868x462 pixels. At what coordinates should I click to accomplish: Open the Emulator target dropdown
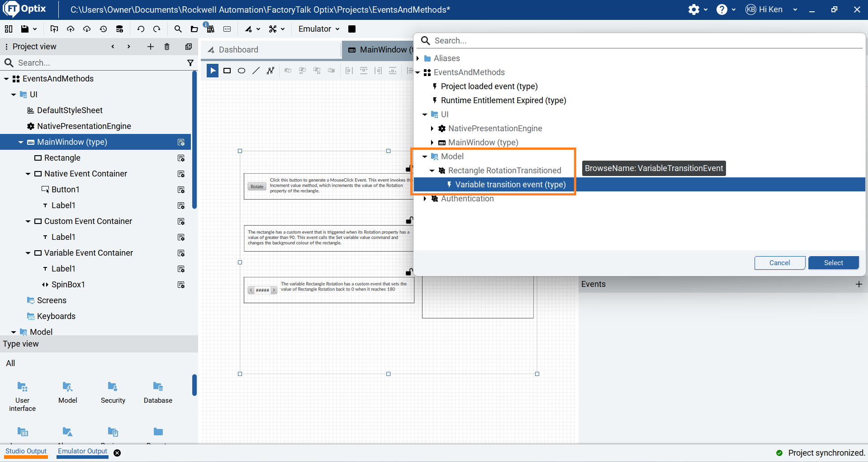pyautogui.click(x=318, y=29)
